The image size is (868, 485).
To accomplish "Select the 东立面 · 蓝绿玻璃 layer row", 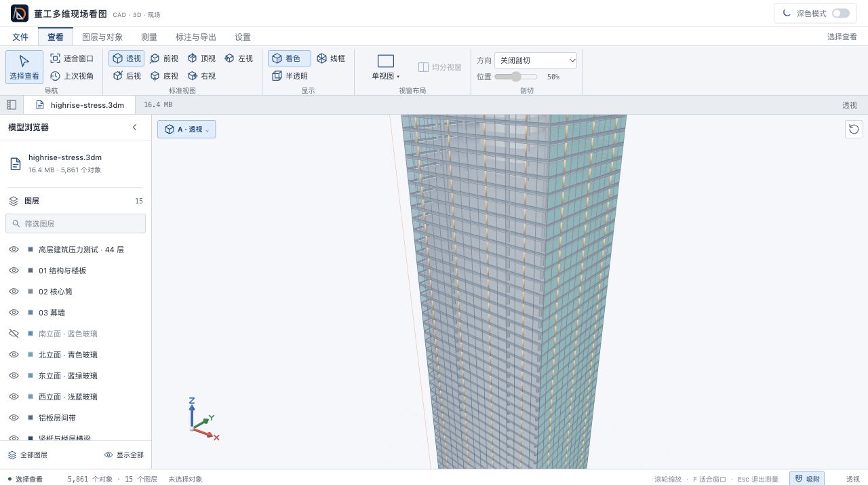I will point(75,376).
